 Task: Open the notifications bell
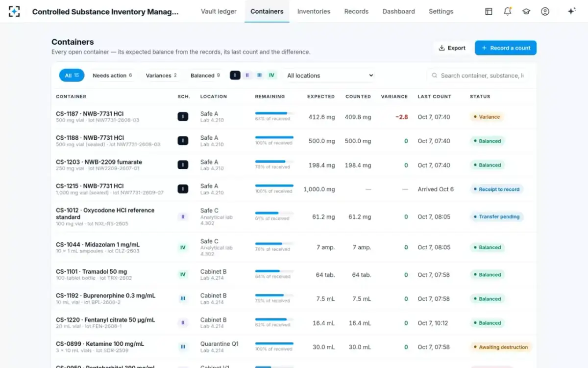click(508, 11)
